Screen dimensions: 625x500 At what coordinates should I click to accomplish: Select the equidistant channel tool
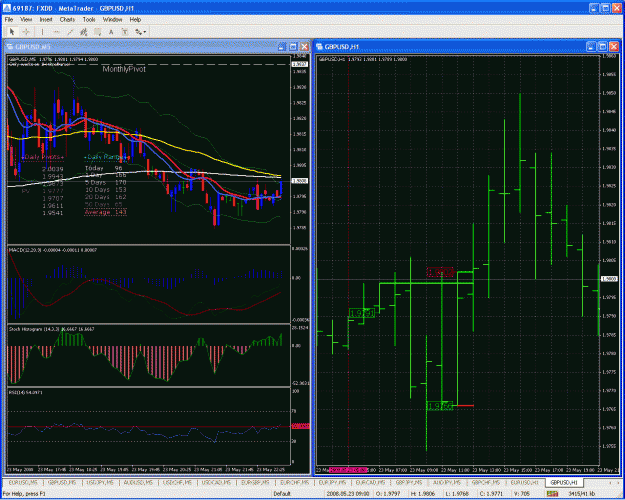[84, 32]
